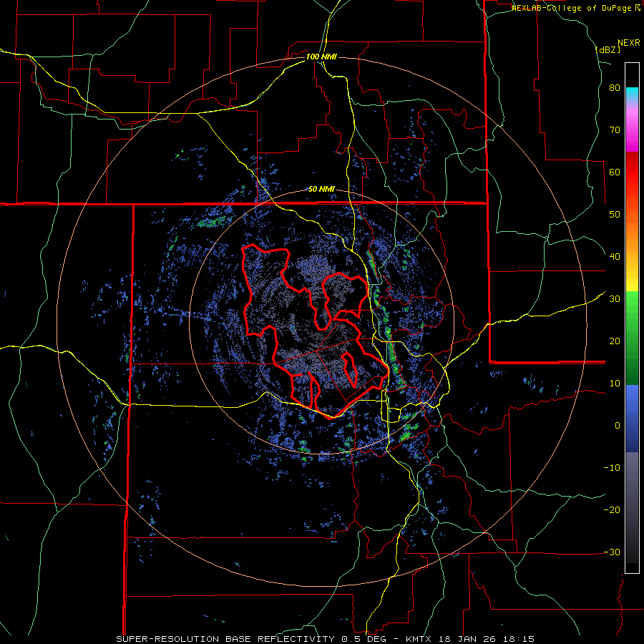The height and width of the screenshot is (644, 644).
Task: Click the 50 NMI range ring label
Action: pos(321,190)
